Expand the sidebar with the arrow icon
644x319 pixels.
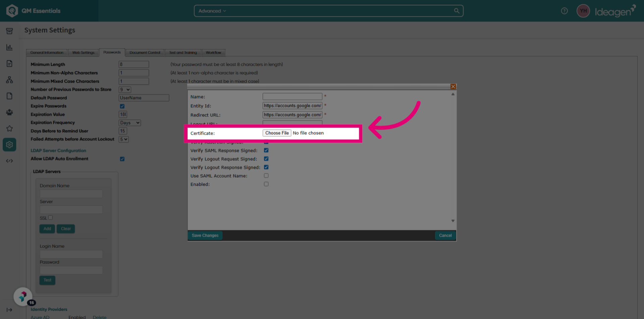pos(9,310)
